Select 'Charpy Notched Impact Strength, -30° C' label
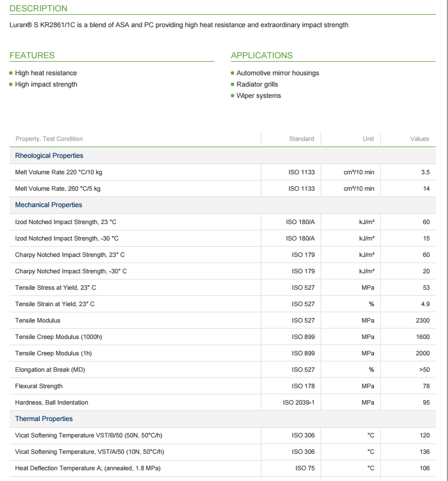Image resolution: width=448 pixels, height=481 pixels. click(x=71, y=271)
